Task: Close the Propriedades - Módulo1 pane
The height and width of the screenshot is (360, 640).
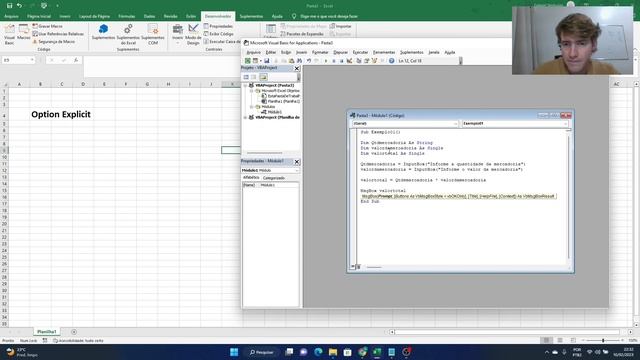Action: (297, 162)
